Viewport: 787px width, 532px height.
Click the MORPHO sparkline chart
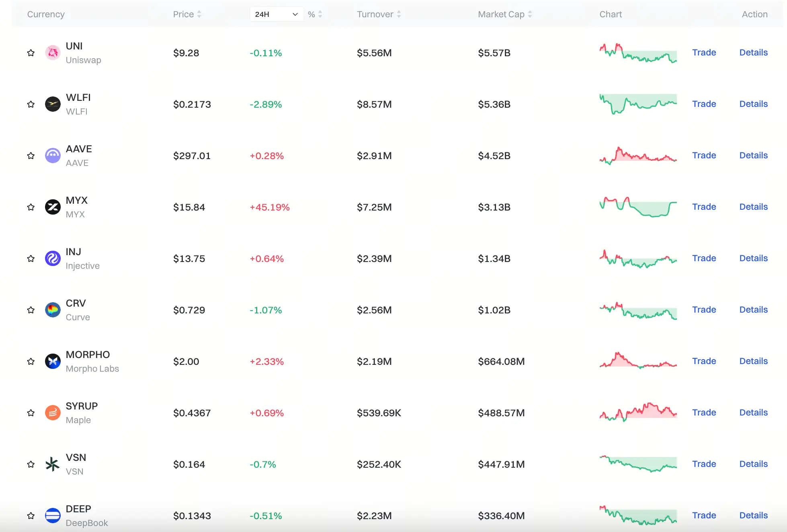[x=638, y=360]
